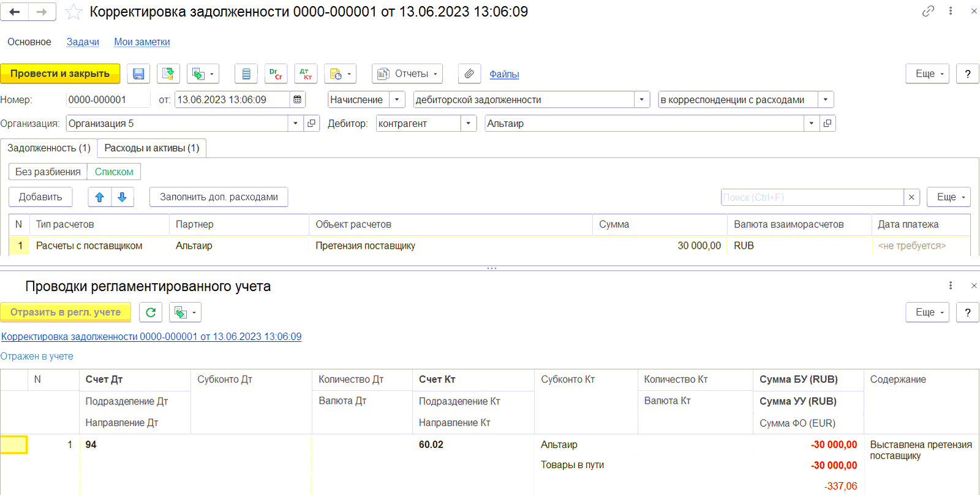Switch view to Без разбиения

48,172
